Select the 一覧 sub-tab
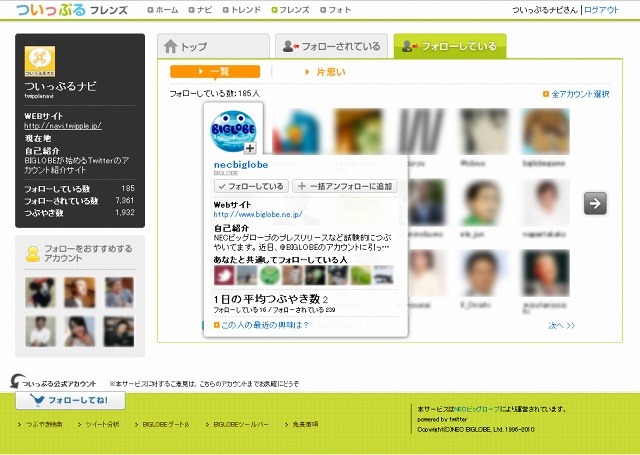640x455 pixels. pyautogui.click(x=215, y=71)
